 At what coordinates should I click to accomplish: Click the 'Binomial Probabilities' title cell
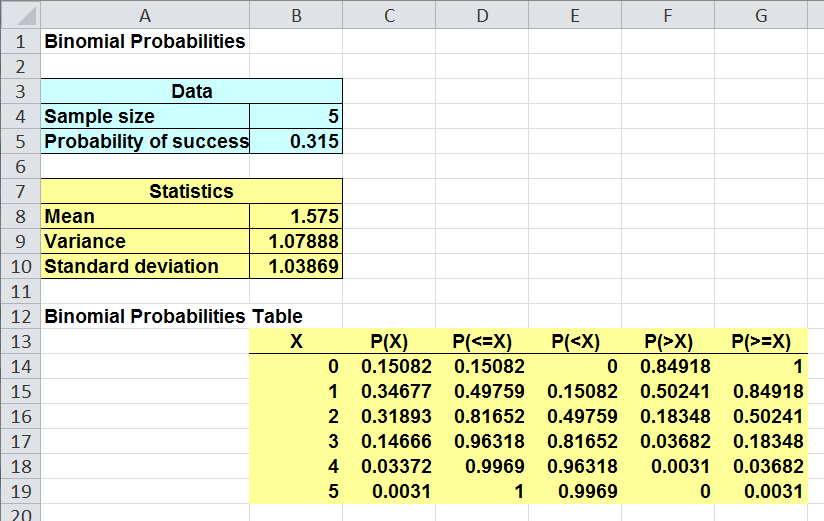coord(145,41)
